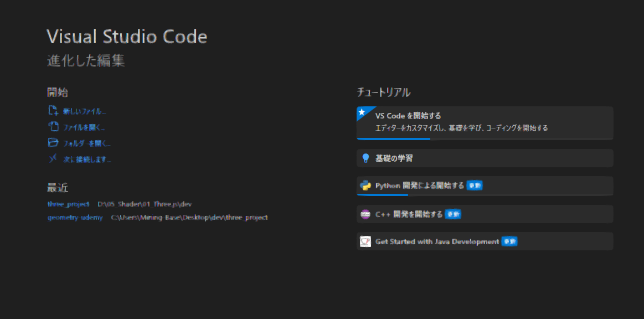Click the 更新 badge on the Python tutorial
Image resolution: width=644 pixels, height=319 pixels.
(475, 186)
